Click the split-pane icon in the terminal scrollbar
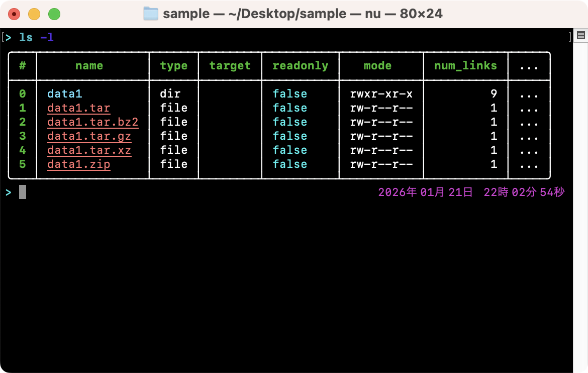Viewport: 588px width, 373px height. click(581, 35)
